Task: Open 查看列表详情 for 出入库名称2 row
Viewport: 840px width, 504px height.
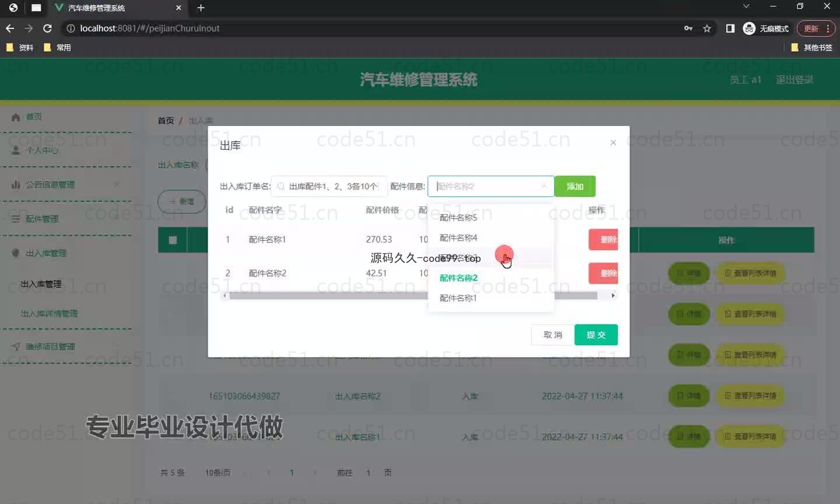Action: (750, 395)
